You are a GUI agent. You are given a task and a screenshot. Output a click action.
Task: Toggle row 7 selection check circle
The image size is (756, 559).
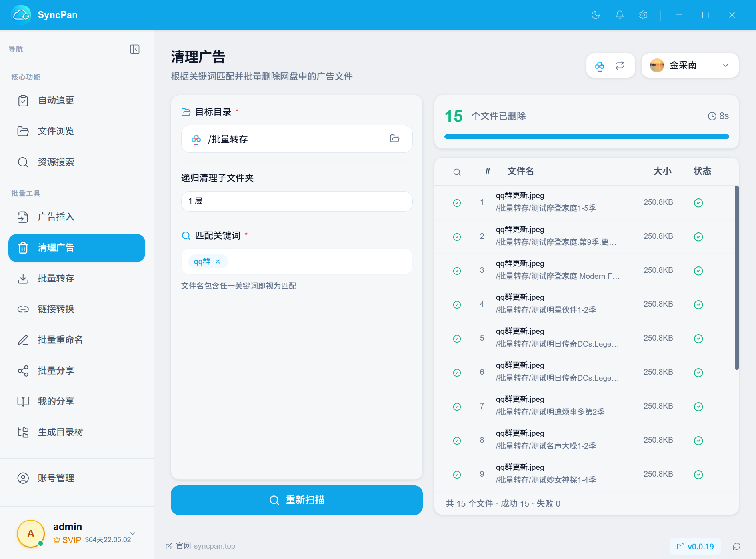pyautogui.click(x=457, y=407)
